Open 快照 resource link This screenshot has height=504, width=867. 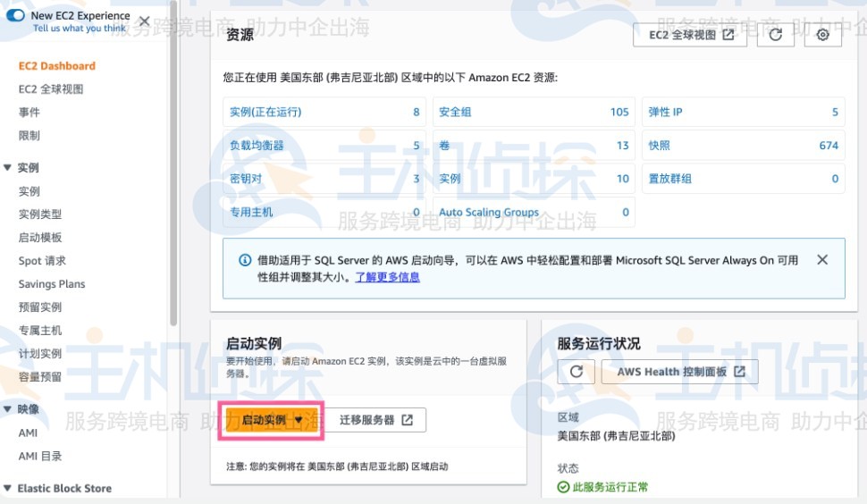[x=659, y=146]
